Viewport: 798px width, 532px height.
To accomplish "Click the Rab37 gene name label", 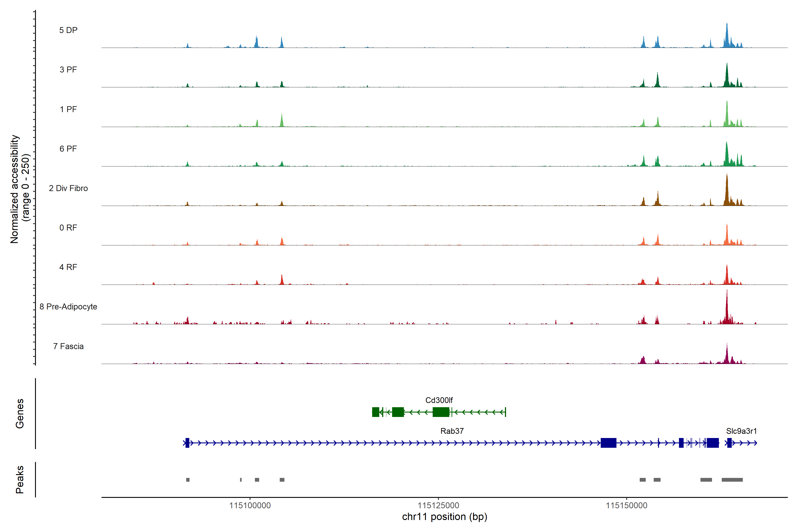I will [452, 431].
